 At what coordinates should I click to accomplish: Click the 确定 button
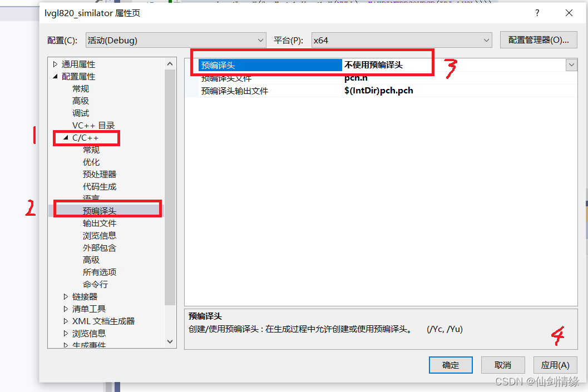pos(451,365)
